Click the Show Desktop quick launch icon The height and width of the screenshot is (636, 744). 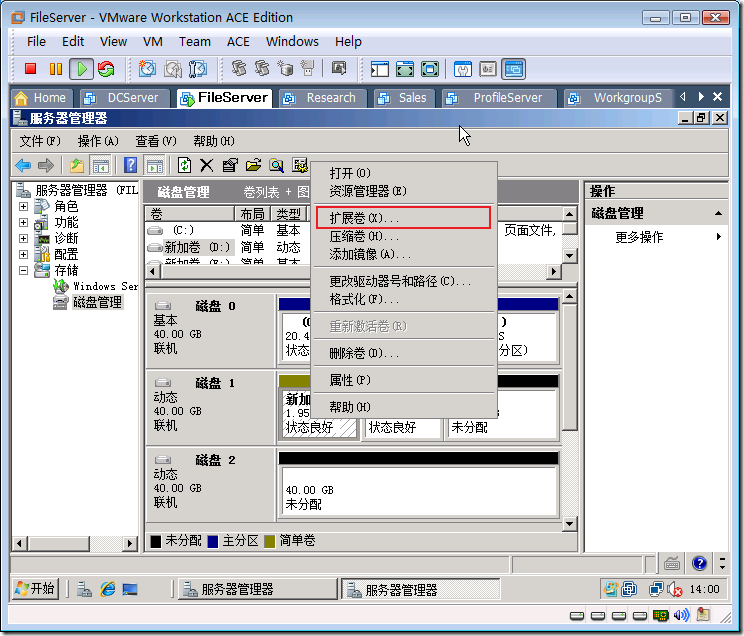click(x=130, y=589)
